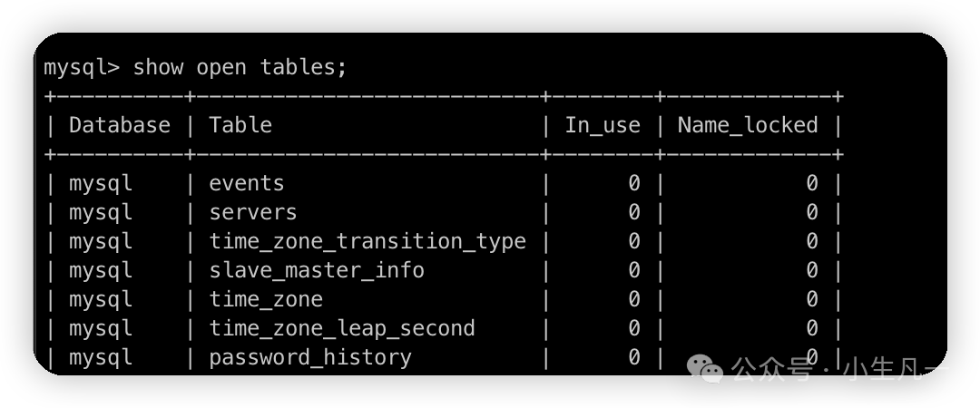Click time_zone_transition_type table name
Viewport: 980px width, 408px height.
[x=367, y=242]
